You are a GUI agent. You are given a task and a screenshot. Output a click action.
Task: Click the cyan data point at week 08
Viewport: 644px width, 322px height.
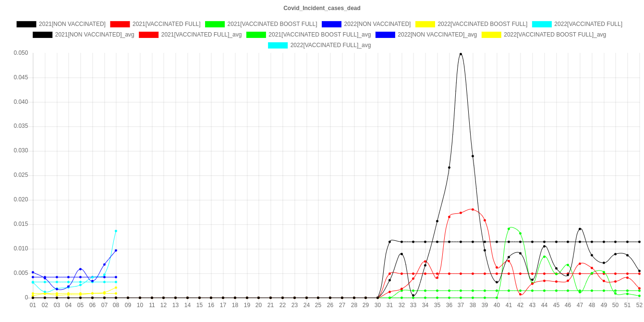coord(116,231)
